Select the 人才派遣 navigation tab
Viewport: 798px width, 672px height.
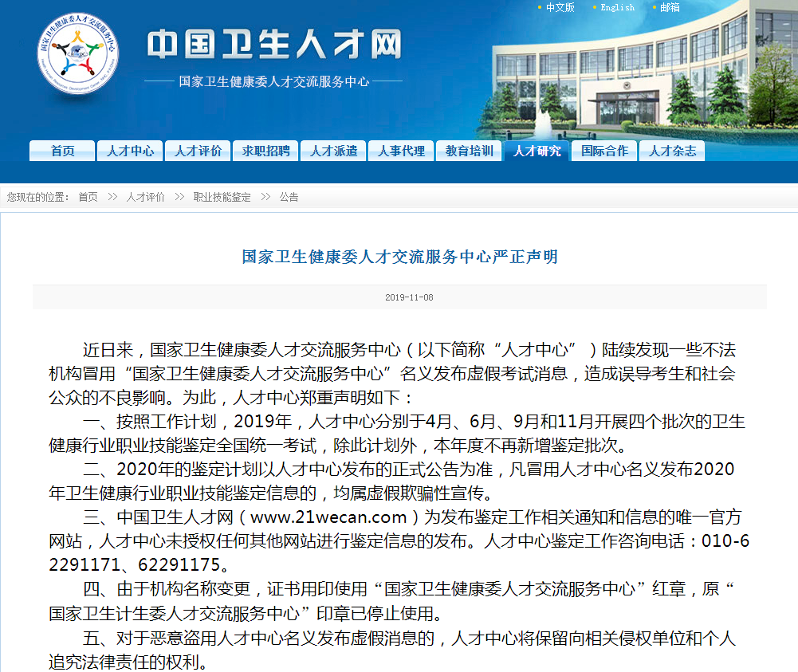[x=333, y=151]
